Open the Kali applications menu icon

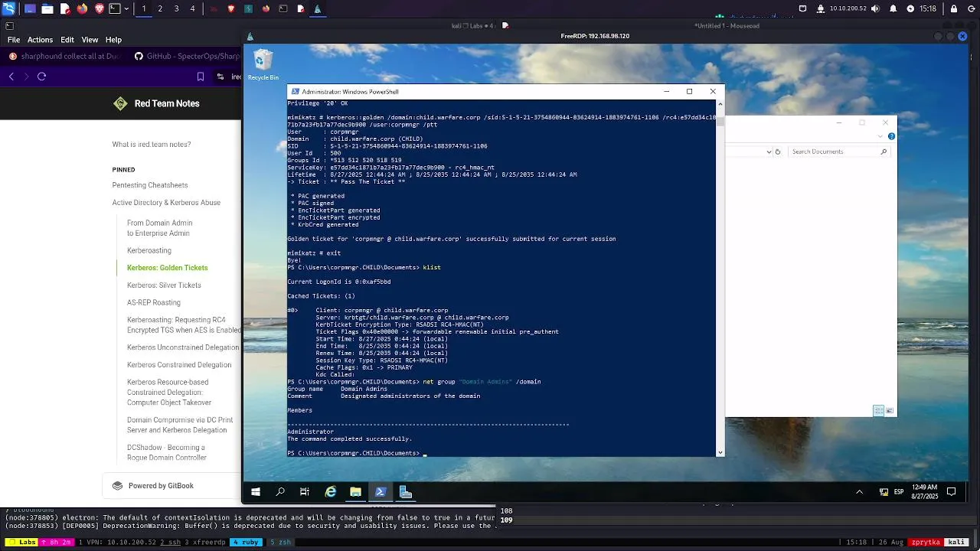8,8
